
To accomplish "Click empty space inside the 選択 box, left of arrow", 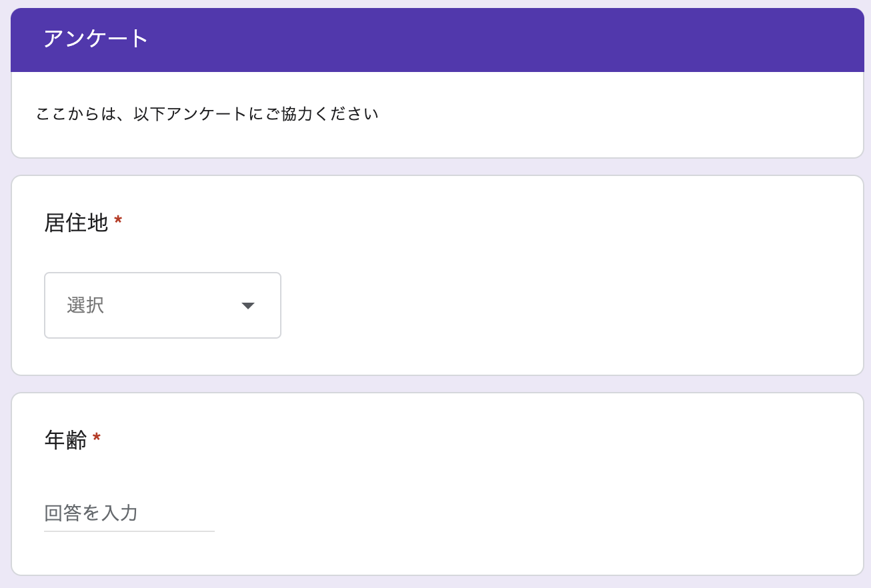I will pos(173,305).
